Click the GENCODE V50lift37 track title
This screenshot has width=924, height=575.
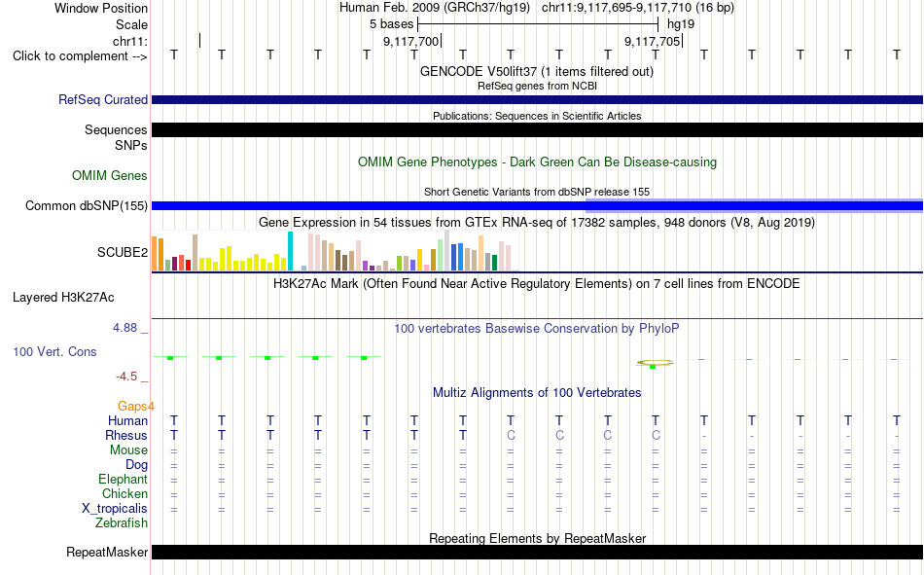click(537, 71)
